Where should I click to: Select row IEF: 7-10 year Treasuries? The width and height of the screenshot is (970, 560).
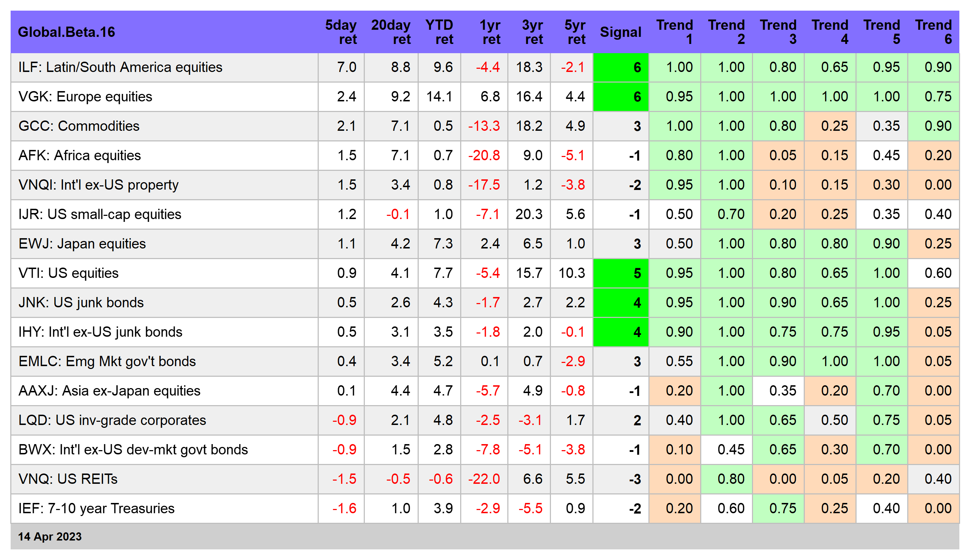click(485, 509)
